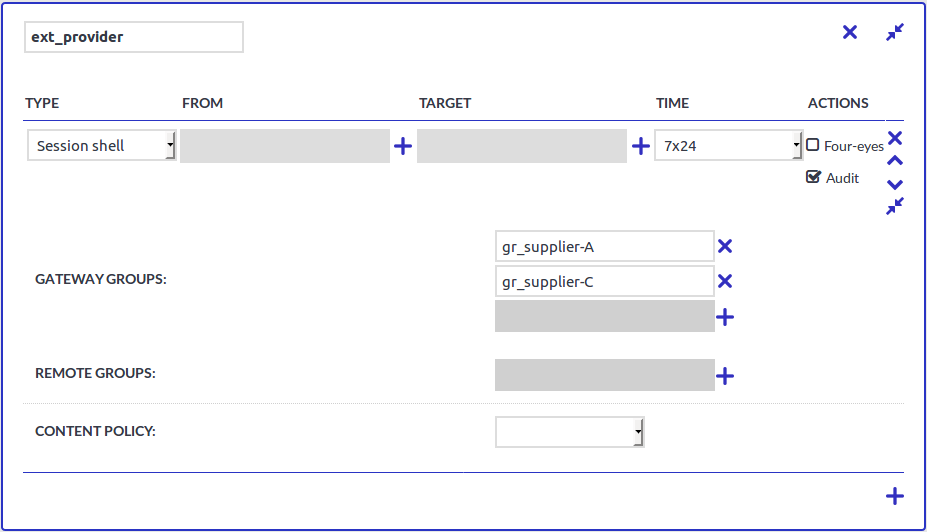Delete the Session shell rule row
This screenshot has height=532, width=927.
[895, 138]
